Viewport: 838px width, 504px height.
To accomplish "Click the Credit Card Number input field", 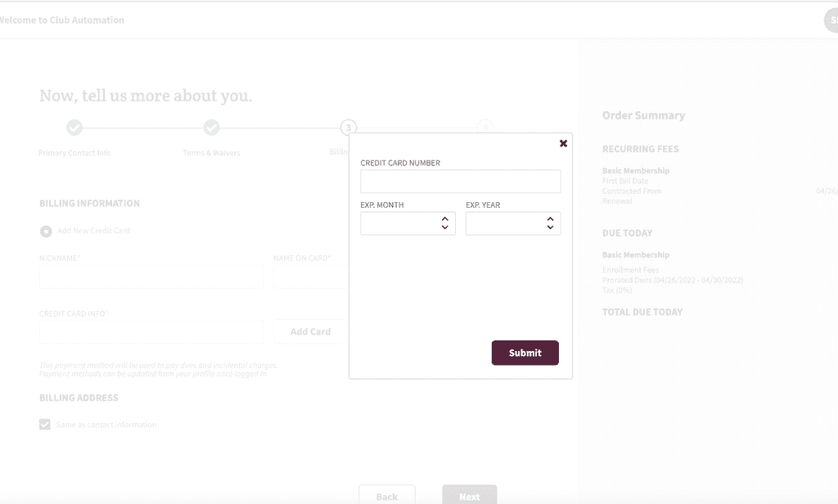I will coord(461,181).
